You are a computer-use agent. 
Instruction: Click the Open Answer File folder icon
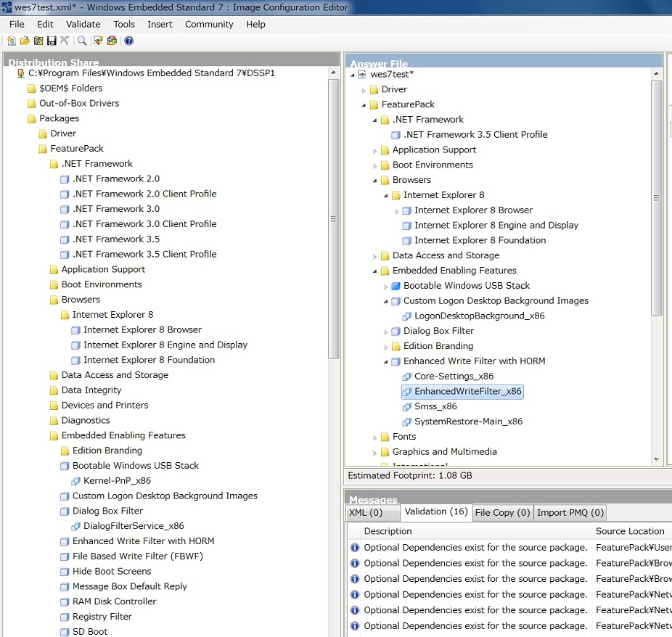click(25, 41)
